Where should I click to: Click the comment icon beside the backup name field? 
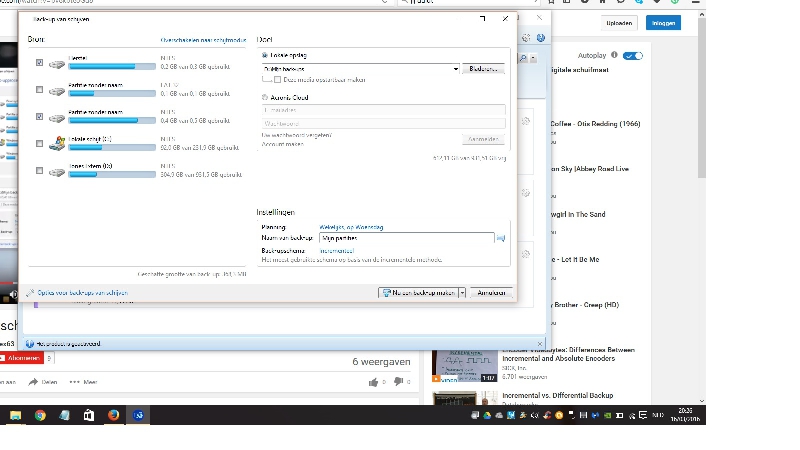point(501,238)
